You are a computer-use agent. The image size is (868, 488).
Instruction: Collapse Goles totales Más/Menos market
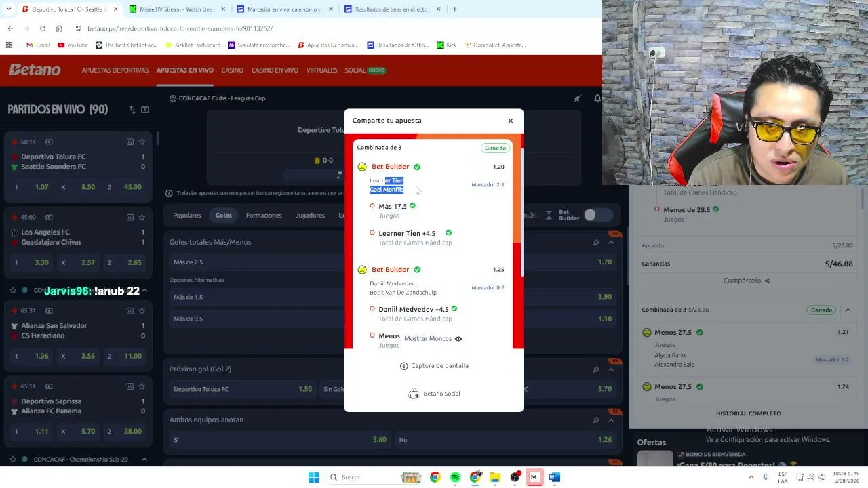pos(611,243)
